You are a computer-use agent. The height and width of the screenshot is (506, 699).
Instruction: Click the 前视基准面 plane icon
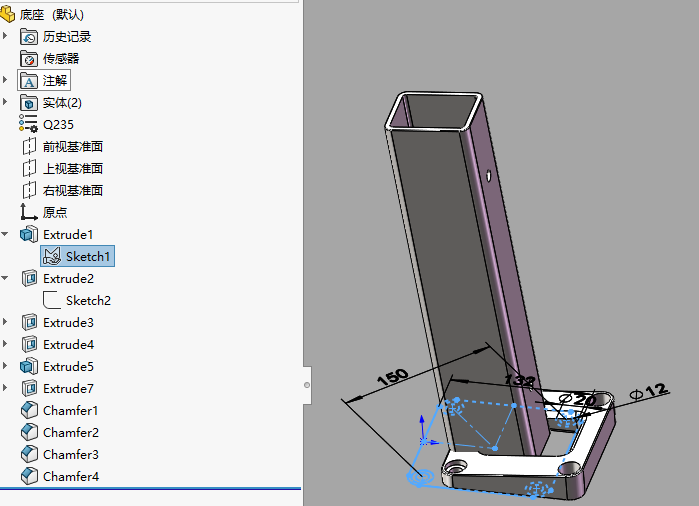pyautogui.click(x=29, y=146)
